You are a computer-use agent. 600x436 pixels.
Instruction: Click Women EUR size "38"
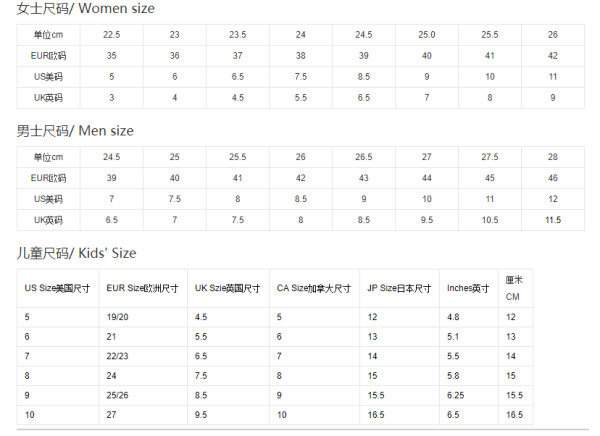coord(301,56)
